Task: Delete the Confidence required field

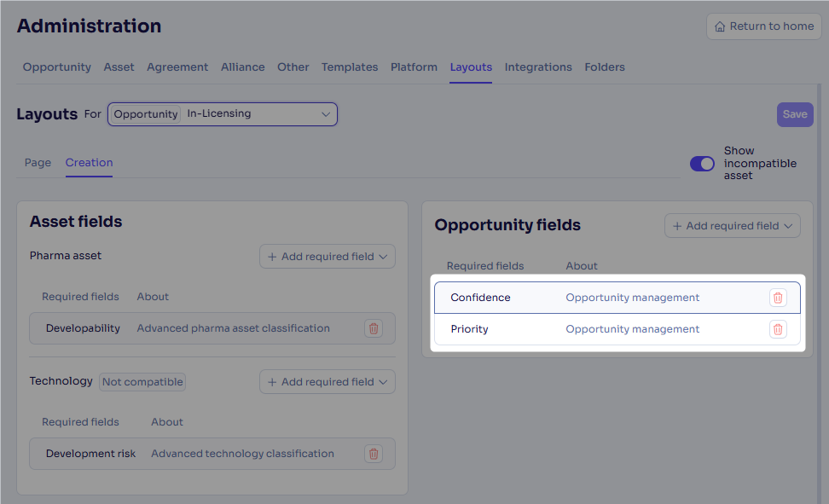Action: [778, 298]
